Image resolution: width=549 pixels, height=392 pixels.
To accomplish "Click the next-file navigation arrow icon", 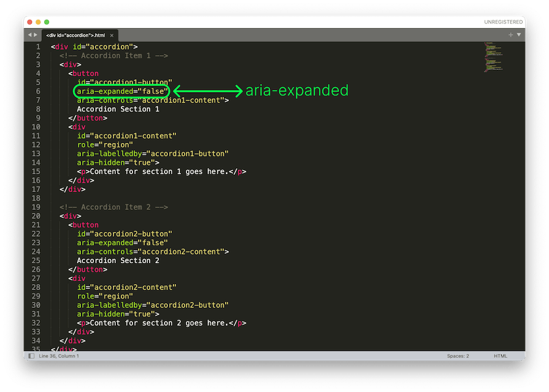I will 37,35.
